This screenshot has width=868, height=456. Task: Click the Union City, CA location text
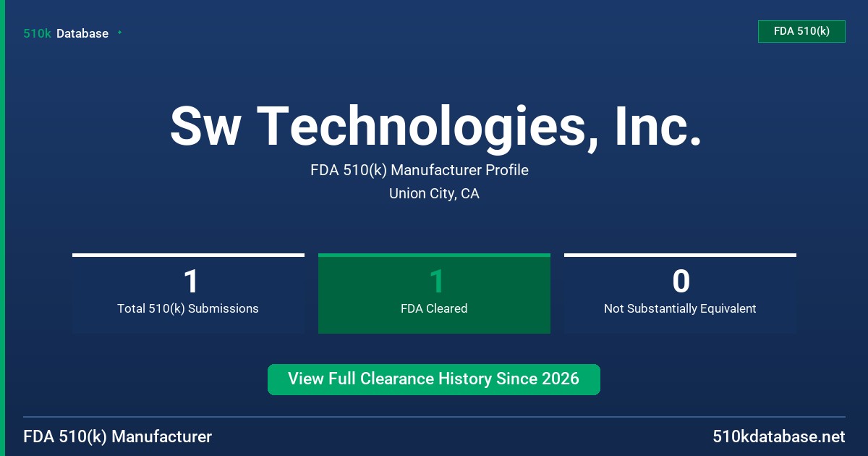coord(434,194)
